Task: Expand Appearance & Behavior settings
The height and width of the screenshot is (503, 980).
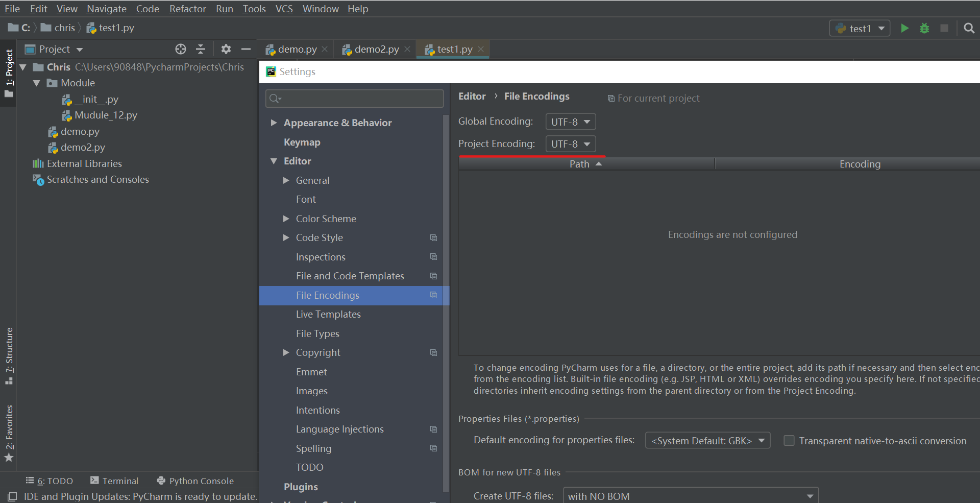Action: click(x=274, y=123)
